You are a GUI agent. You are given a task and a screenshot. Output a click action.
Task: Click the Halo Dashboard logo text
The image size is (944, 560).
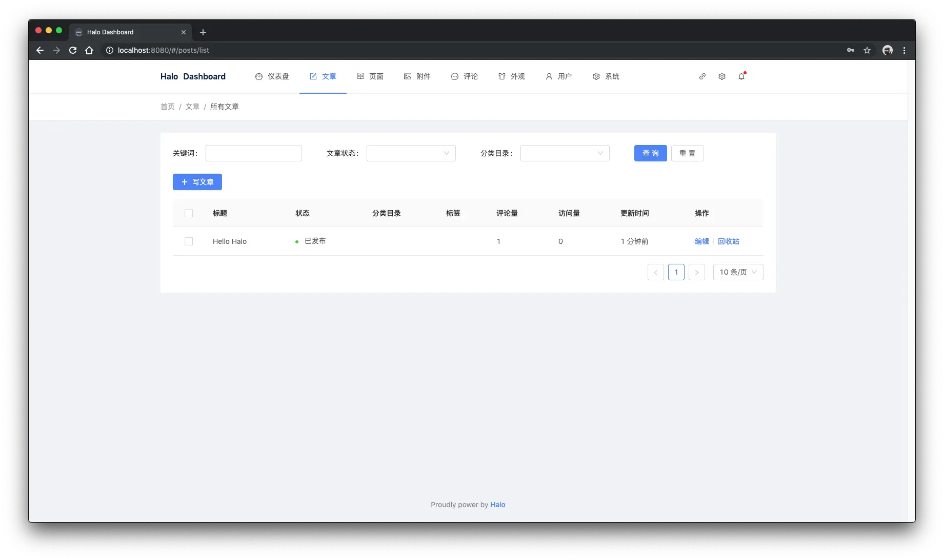tap(193, 76)
